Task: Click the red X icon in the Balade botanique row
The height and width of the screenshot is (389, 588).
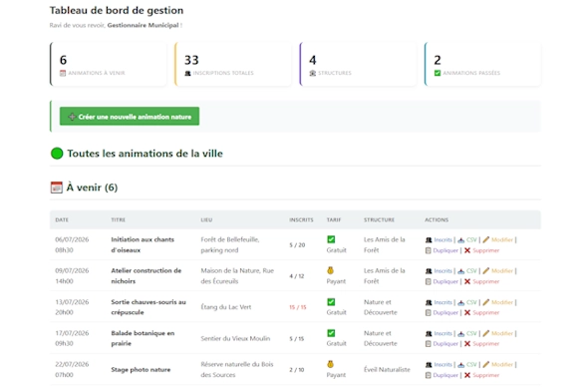Action: pyautogui.click(x=467, y=344)
